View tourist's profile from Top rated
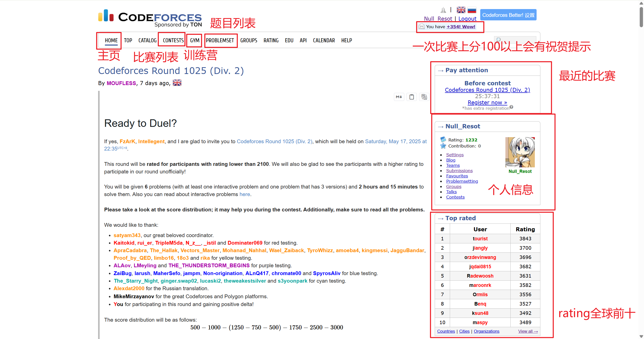The width and height of the screenshot is (644, 339). tap(480, 238)
